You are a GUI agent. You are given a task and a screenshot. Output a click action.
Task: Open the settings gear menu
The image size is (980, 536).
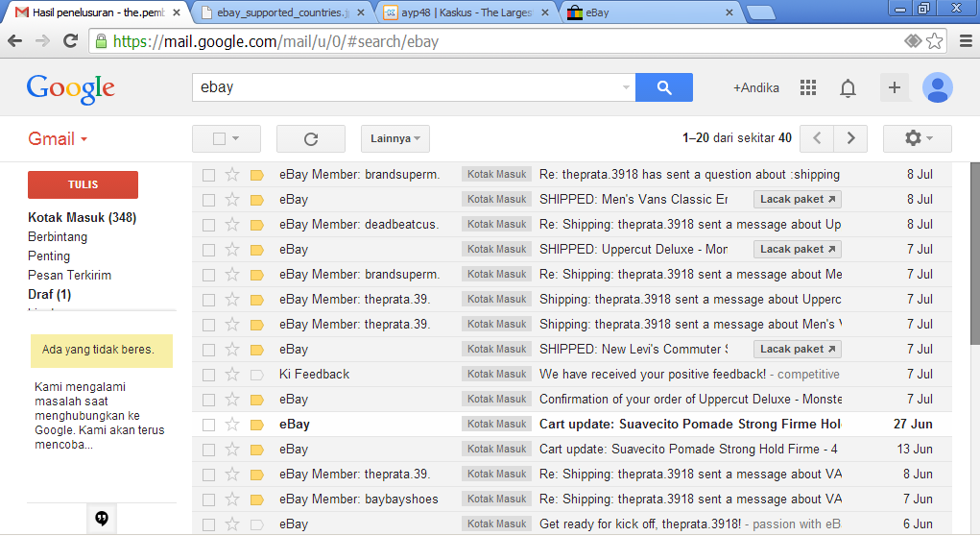point(918,138)
